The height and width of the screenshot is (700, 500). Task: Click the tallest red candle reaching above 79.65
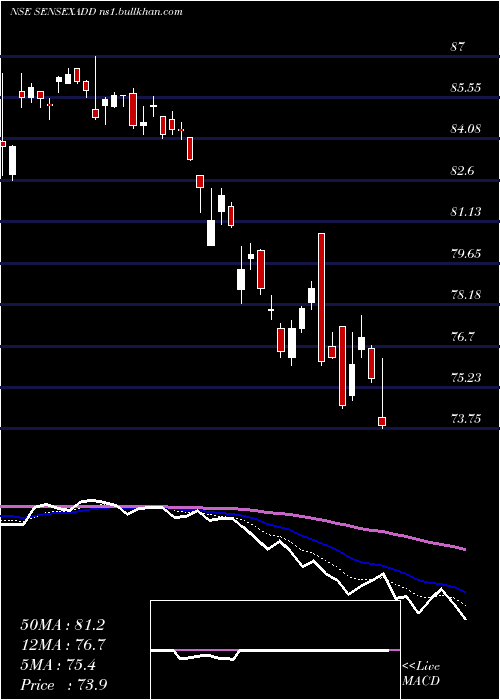click(321, 297)
